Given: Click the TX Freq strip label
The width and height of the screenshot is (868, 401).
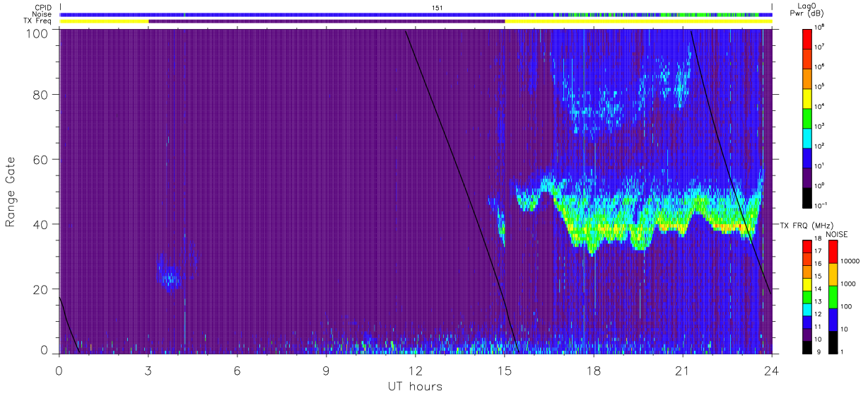Looking at the screenshot, I should pos(37,21).
